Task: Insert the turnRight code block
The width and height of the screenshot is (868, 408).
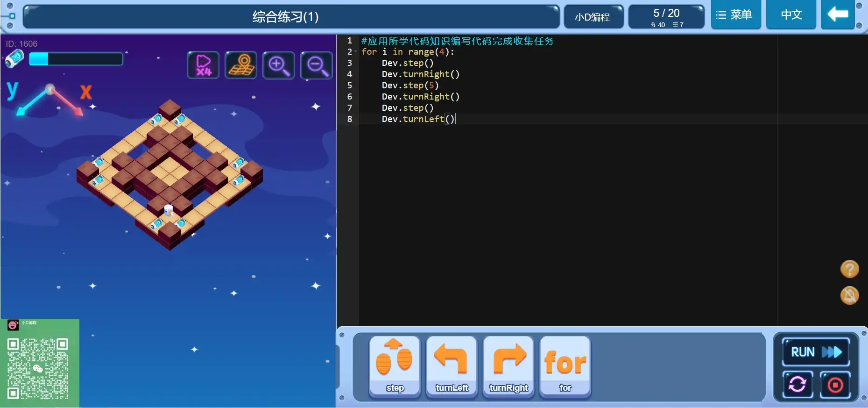Action: point(508,366)
